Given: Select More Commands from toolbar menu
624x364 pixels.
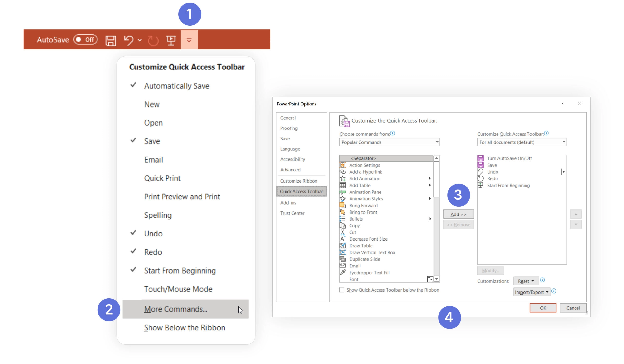Looking at the screenshot, I should point(175,309).
